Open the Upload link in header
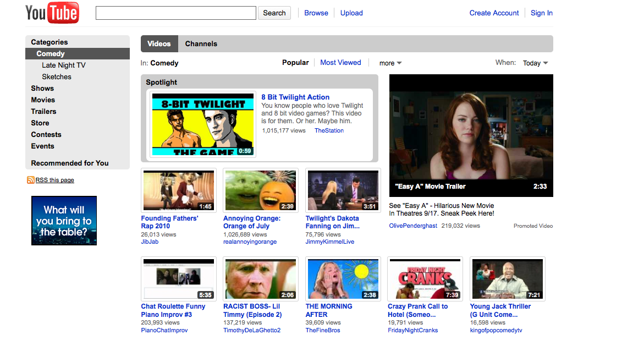The height and width of the screenshot is (340, 644). 351,13
